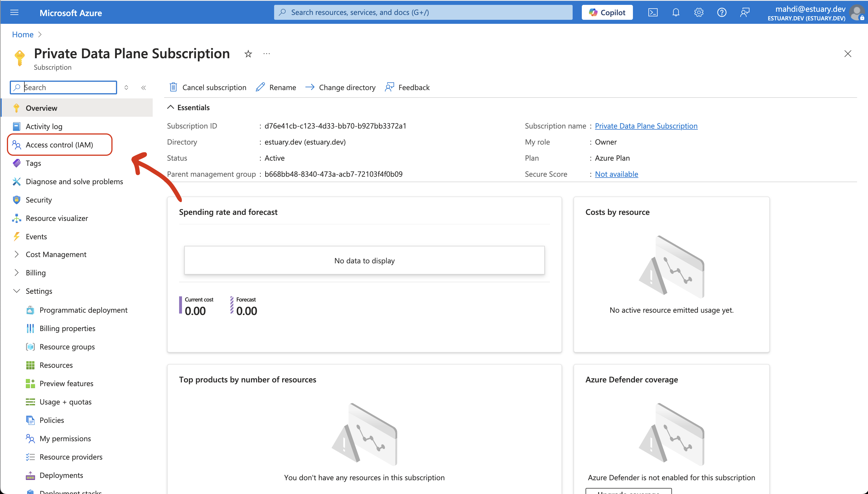Open the Cloud Shell terminal icon
This screenshot has height=494, width=868.
[x=652, y=12]
